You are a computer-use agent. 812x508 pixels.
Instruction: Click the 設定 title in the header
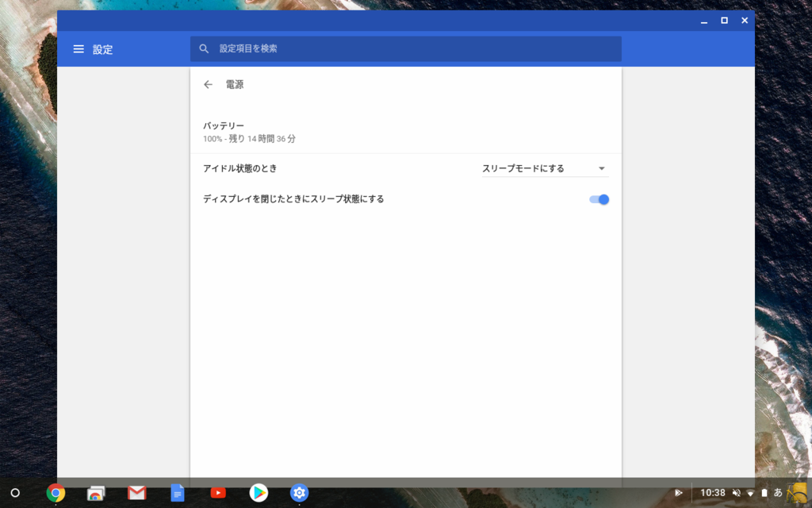(x=102, y=50)
